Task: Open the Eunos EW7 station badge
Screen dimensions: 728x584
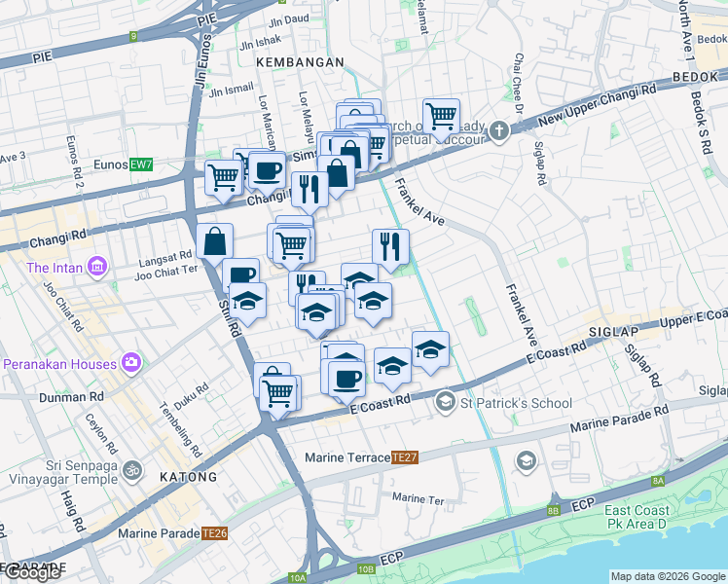Action: coord(141,164)
